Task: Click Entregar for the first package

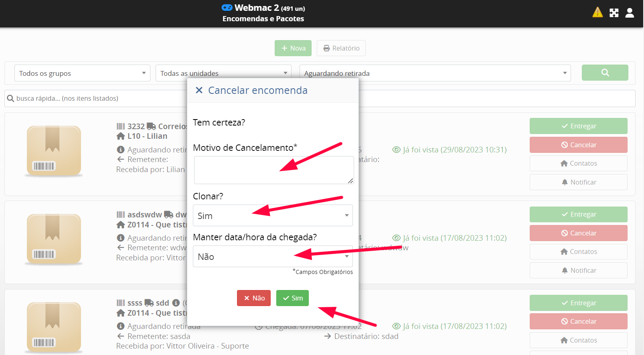Action: pyautogui.click(x=578, y=126)
